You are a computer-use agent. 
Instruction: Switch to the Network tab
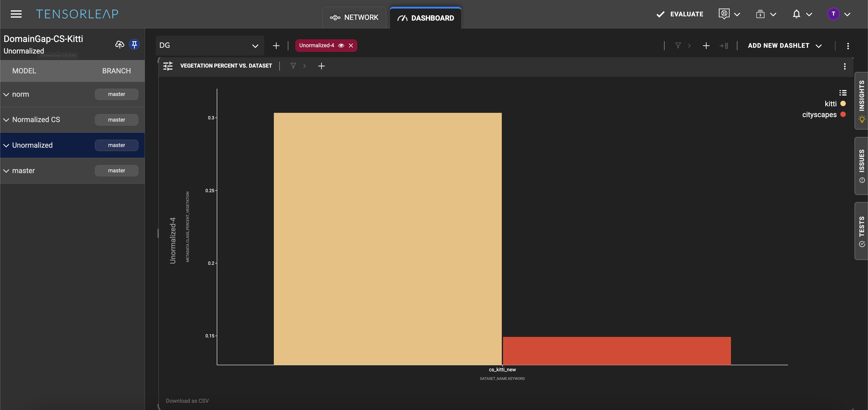[354, 18]
